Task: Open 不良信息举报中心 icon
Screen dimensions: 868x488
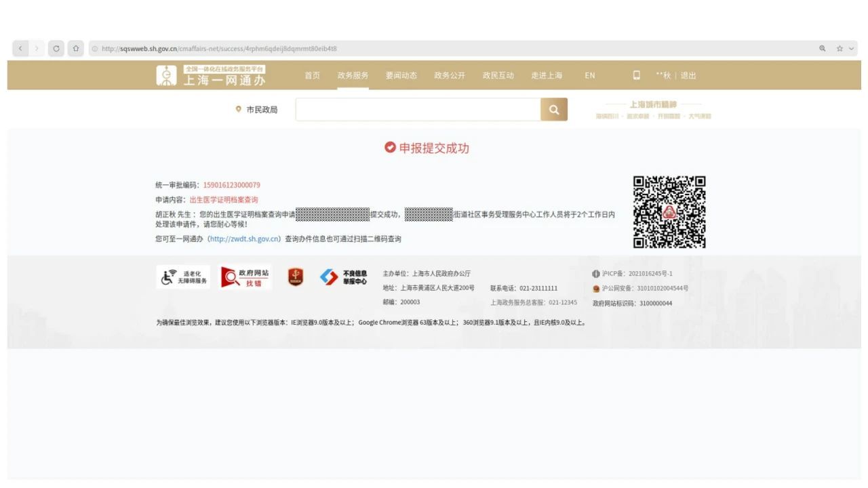Action: tap(344, 277)
